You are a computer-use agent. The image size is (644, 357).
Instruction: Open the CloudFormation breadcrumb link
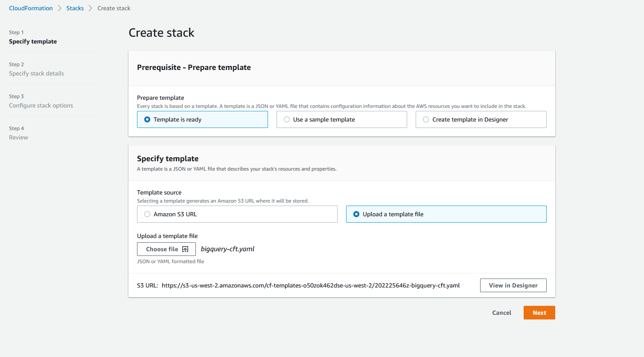click(x=31, y=8)
